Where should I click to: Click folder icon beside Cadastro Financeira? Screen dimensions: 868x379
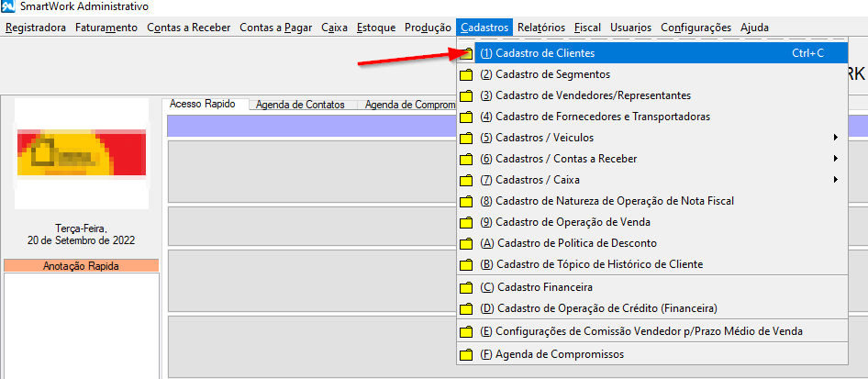(466, 287)
